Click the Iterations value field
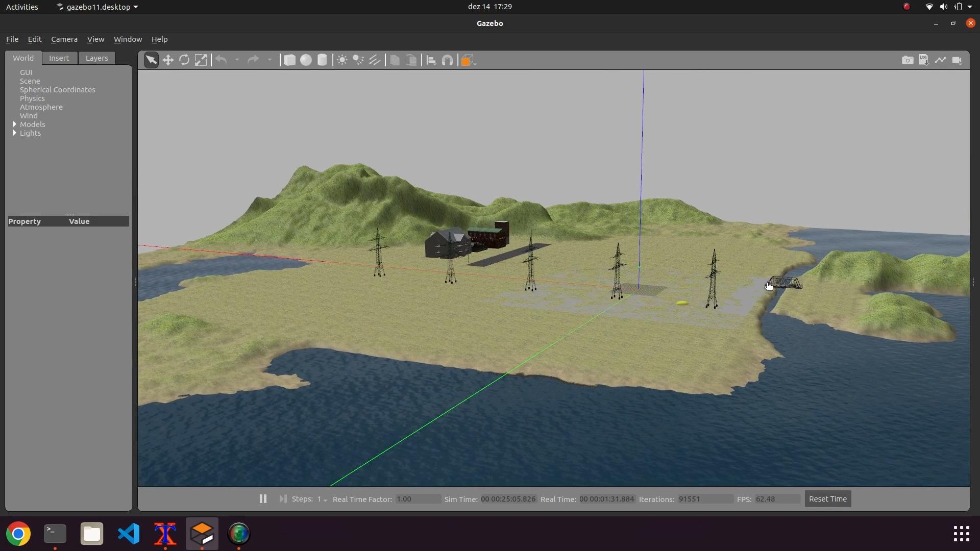Image resolution: width=980 pixels, height=551 pixels. (x=705, y=499)
